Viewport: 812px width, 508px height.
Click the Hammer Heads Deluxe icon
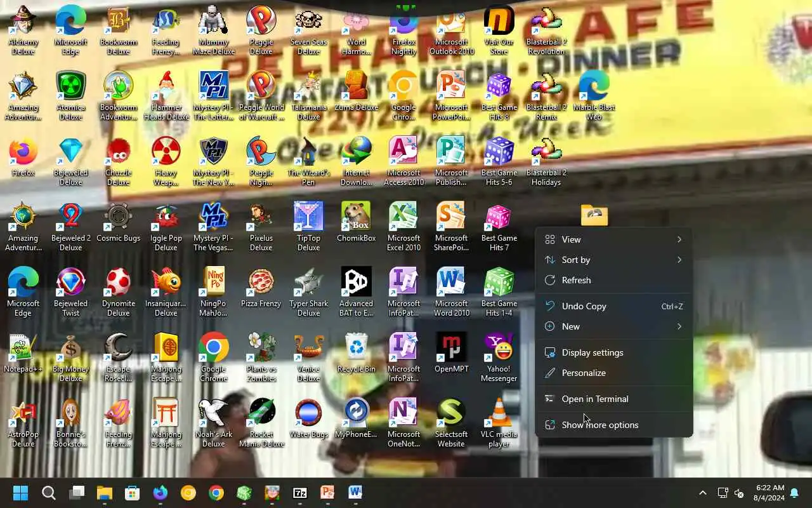pos(166,96)
